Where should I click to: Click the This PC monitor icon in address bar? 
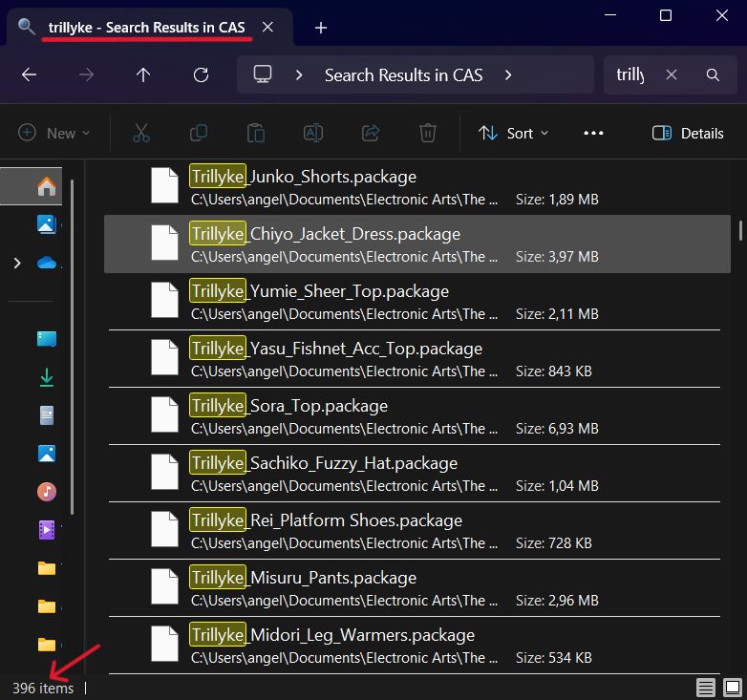(x=263, y=74)
